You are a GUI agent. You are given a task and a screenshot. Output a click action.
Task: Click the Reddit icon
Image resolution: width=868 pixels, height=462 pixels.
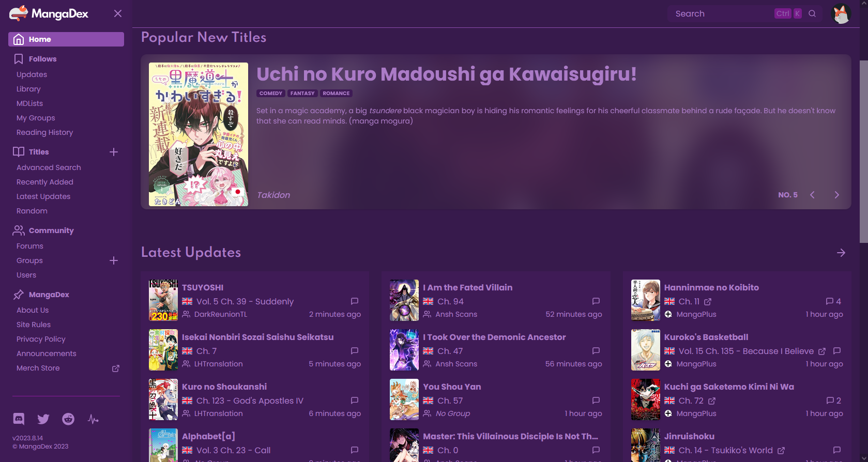click(68, 419)
